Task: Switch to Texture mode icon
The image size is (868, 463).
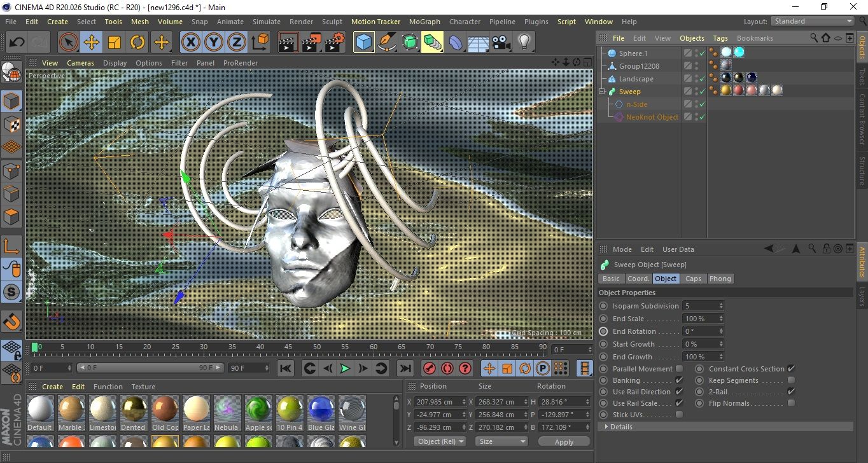Action: pyautogui.click(x=11, y=124)
